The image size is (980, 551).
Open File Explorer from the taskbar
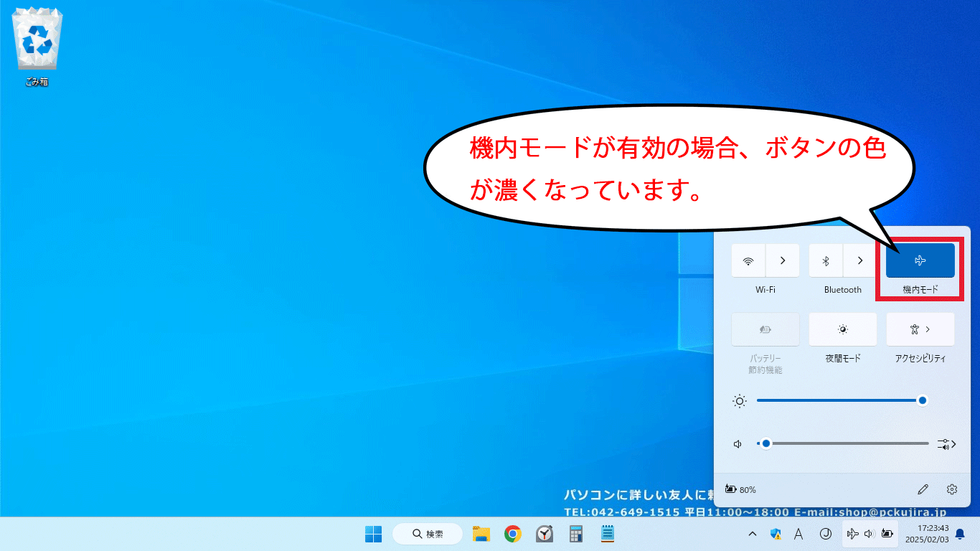pyautogui.click(x=481, y=534)
